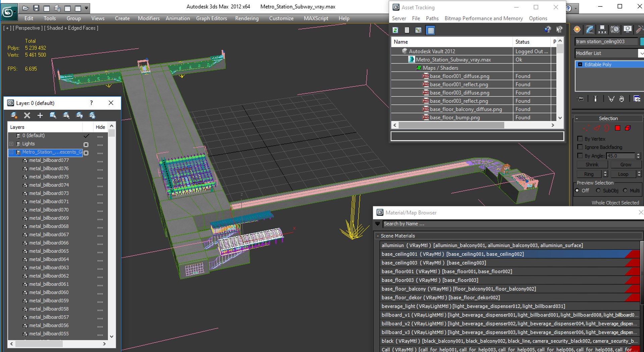Expand the Lights layer tree node
This screenshot has width=644, height=352.
11,144
